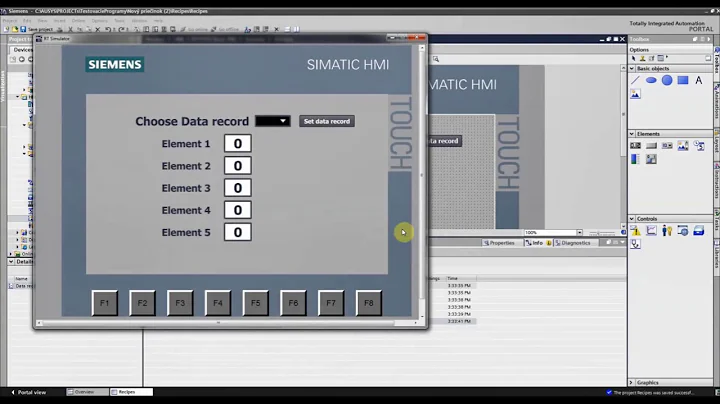The image size is (720, 404).
Task: Open the inspector window options dropdown arrow
Action: pyautogui.click(x=623, y=242)
